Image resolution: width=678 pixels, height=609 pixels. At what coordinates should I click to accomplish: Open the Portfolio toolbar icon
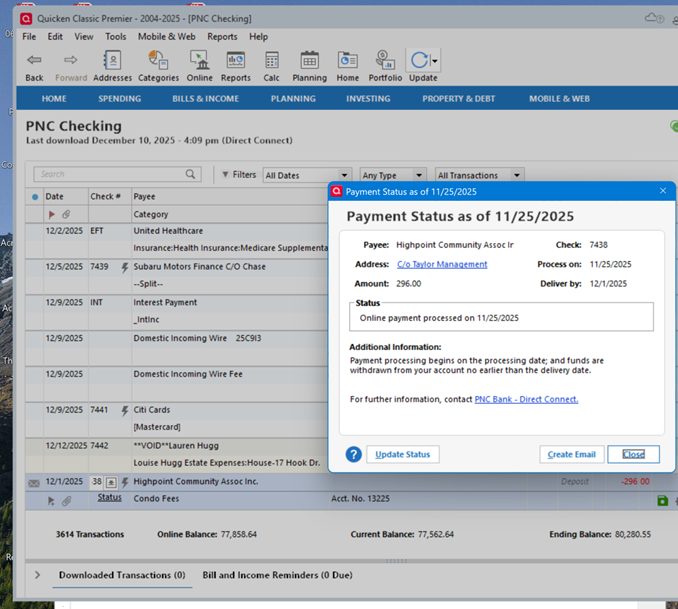(x=385, y=60)
